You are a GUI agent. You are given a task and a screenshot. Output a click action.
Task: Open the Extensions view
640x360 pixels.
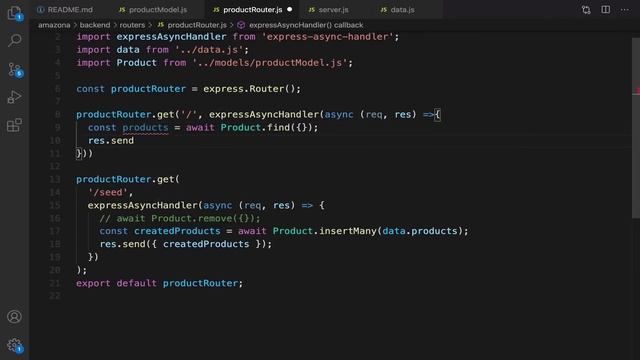(14, 125)
